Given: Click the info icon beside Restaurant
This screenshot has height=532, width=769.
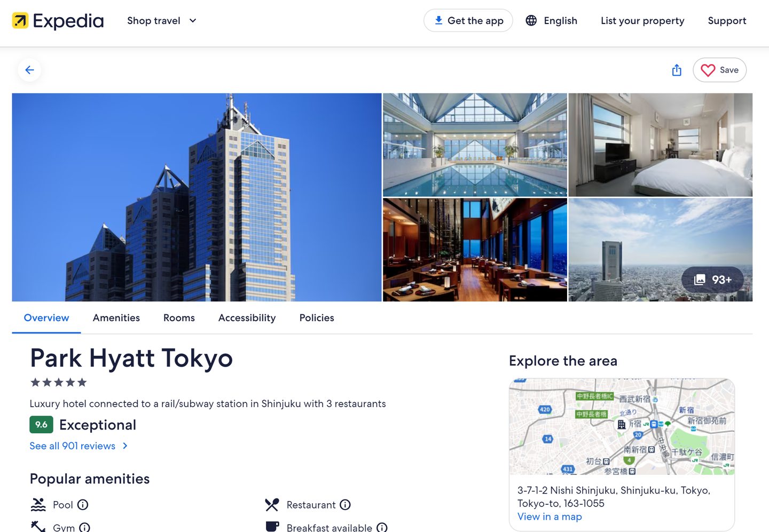Looking at the screenshot, I should (x=346, y=505).
